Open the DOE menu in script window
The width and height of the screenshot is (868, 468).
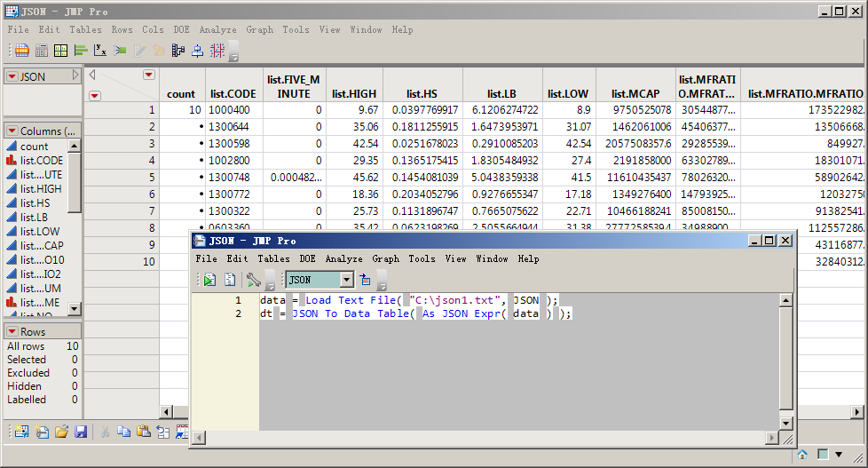(307, 258)
